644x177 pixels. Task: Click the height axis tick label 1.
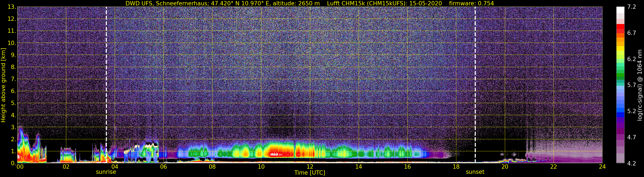tap(13, 151)
